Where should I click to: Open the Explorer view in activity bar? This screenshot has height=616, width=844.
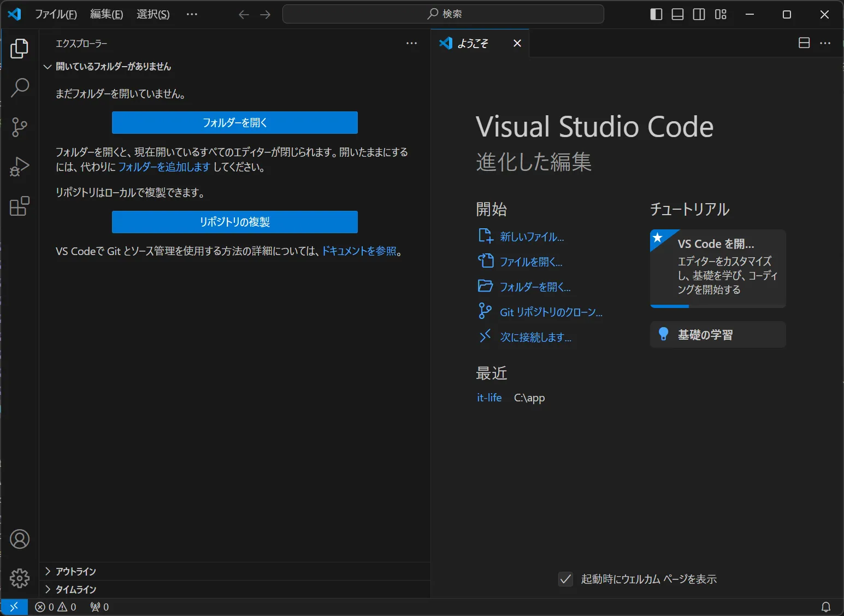tap(20, 49)
